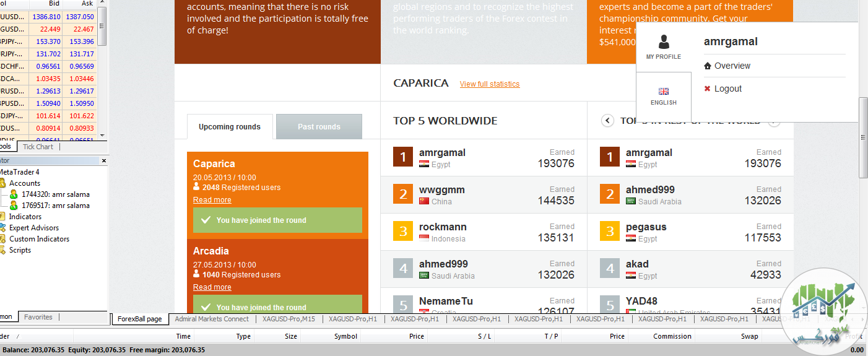Image resolution: width=868 pixels, height=356 pixels.
Task: Click rank 3 badge next to pegasus
Action: click(x=610, y=232)
